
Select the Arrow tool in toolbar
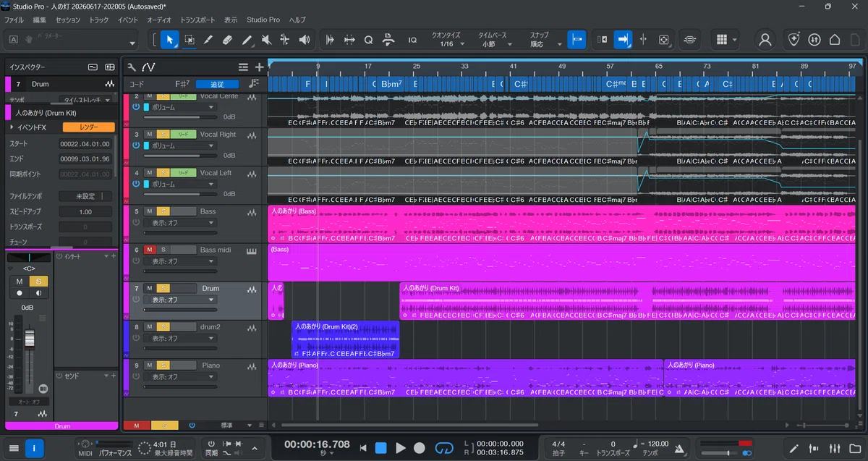tap(169, 40)
